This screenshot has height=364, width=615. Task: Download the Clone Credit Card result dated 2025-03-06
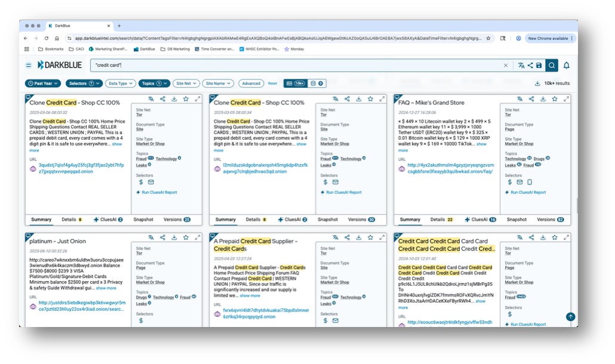[174, 99]
